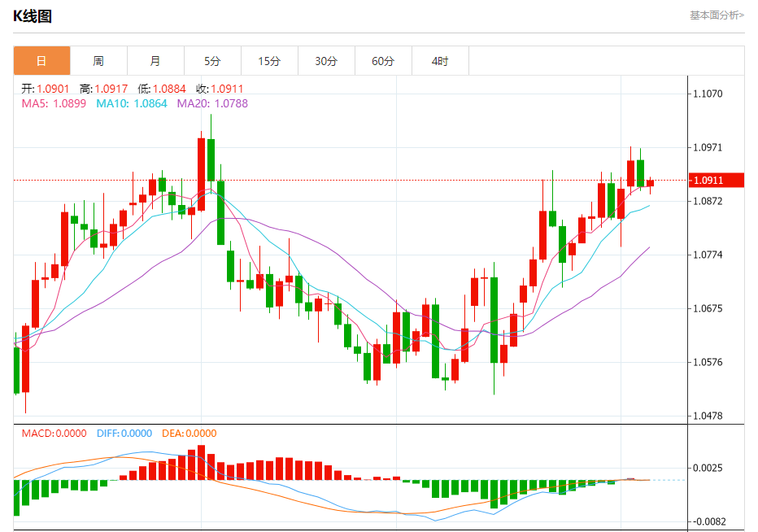Click the 高:1.0917 high price value
This screenshot has height=532, width=758.
coord(104,89)
